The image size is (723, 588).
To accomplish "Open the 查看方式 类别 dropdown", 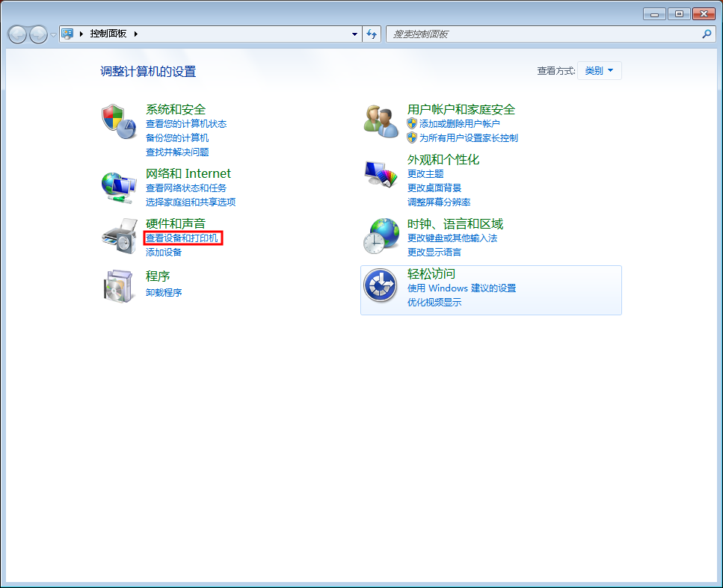I will (599, 70).
